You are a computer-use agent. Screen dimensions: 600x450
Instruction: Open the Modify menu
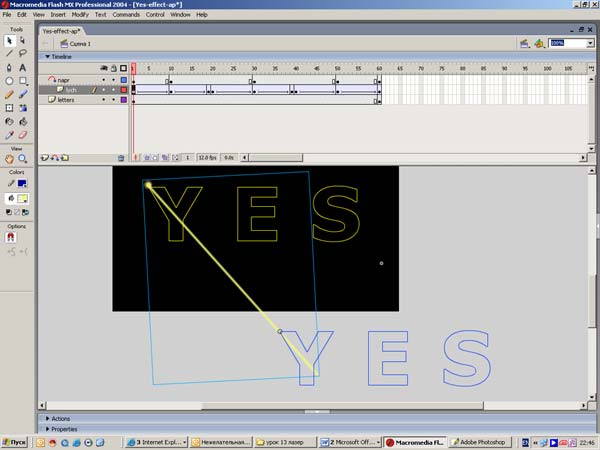pos(80,15)
